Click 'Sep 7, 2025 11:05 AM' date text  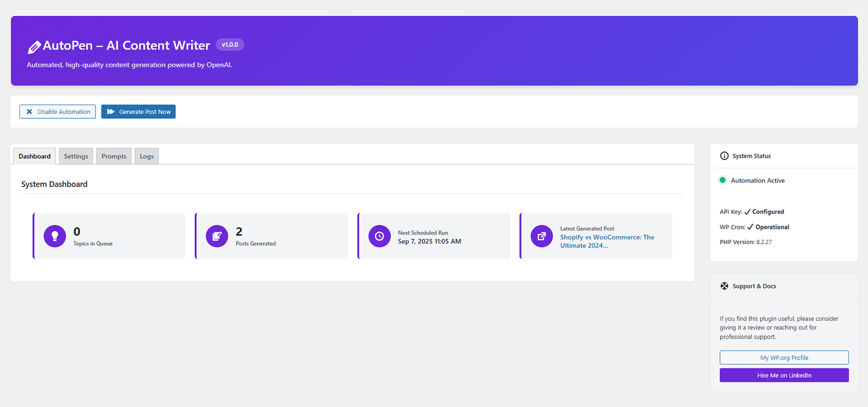pyautogui.click(x=430, y=241)
